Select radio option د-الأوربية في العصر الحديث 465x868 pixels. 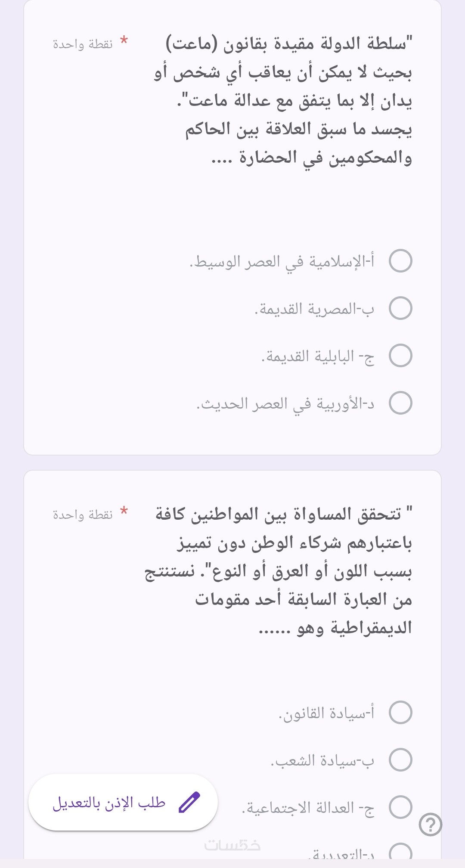coord(400,403)
